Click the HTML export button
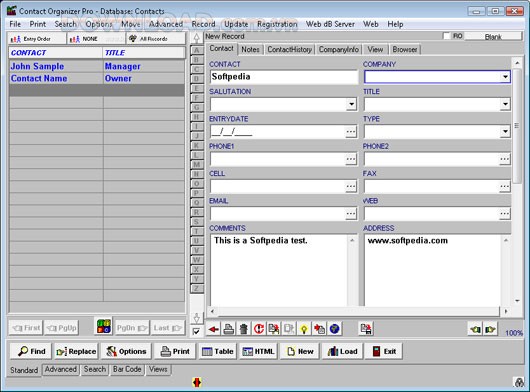The width and height of the screenshot is (530, 392). pyautogui.click(x=259, y=351)
